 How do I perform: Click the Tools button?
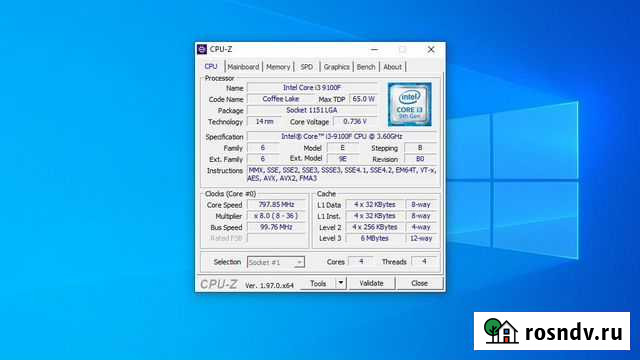(318, 283)
